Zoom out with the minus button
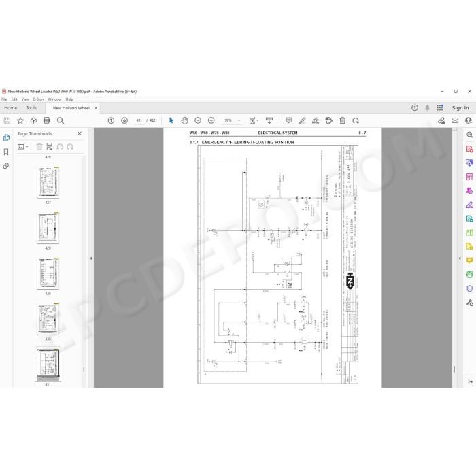 pyautogui.click(x=198, y=120)
